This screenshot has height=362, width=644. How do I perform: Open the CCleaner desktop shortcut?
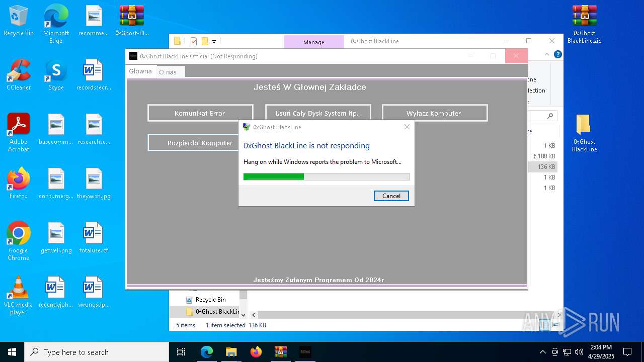click(x=19, y=75)
